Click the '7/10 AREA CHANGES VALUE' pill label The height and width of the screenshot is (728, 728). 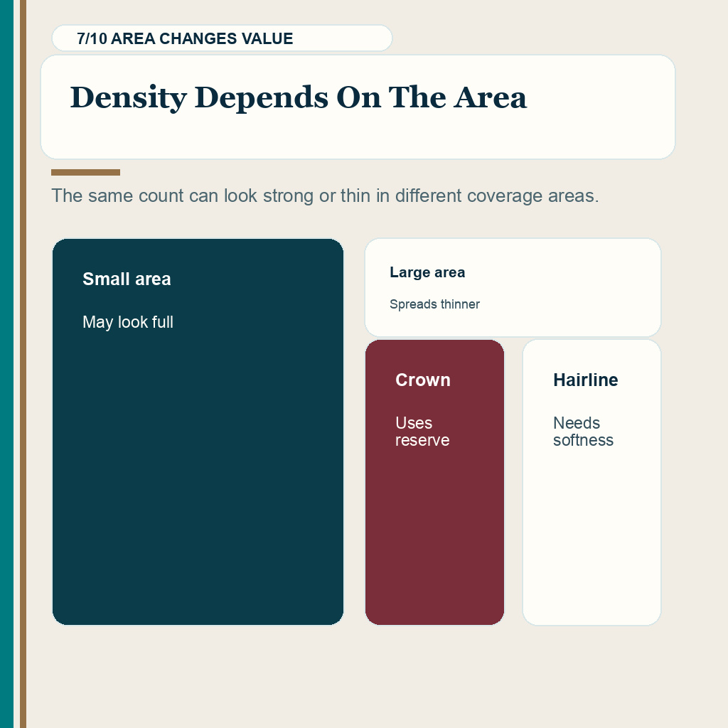[x=222, y=38]
